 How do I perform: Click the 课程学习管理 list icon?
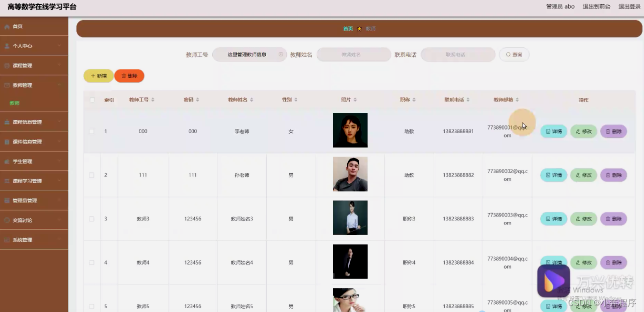[x=7, y=181]
